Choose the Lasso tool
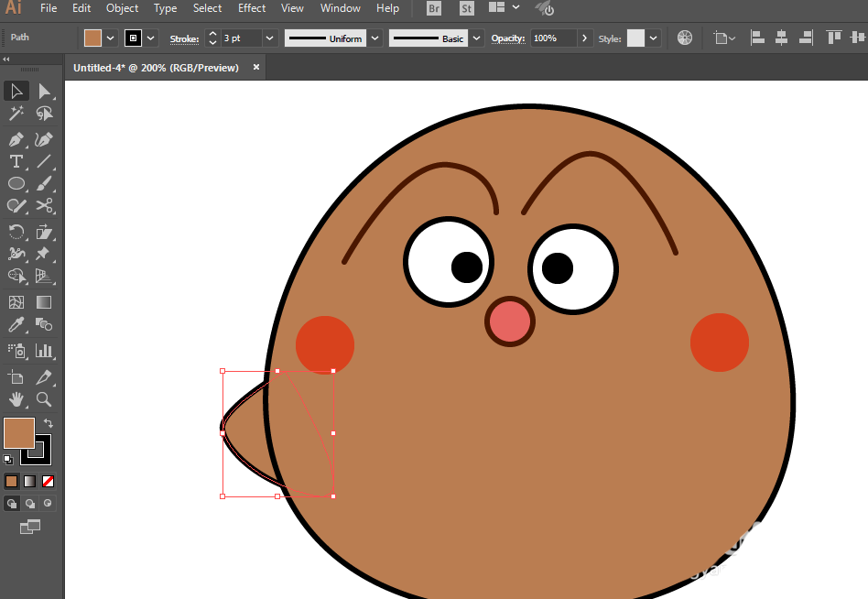The height and width of the screenshot is (599, 868). (x=44, y=114)
